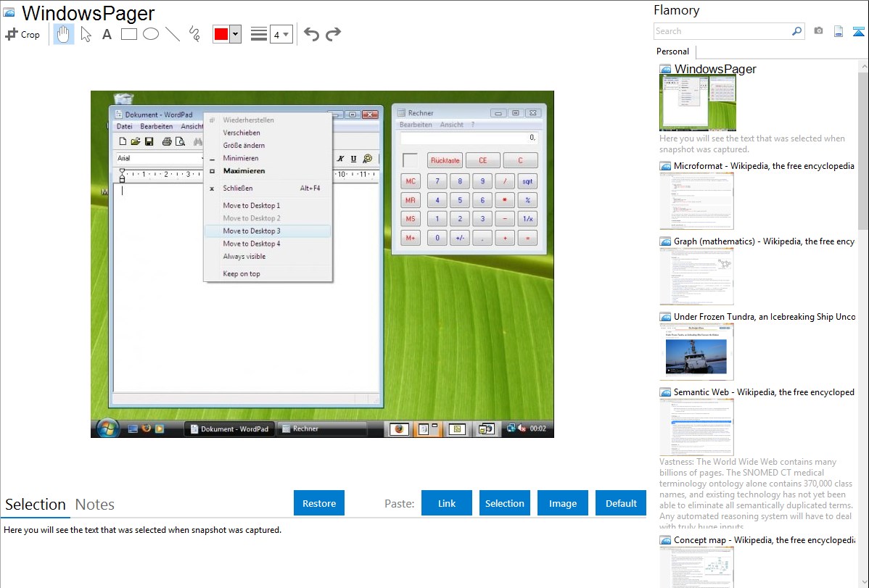Choose Move to Desktop 3 in the context menu
This screenshot has height=588, width=869.
[268, 231]
